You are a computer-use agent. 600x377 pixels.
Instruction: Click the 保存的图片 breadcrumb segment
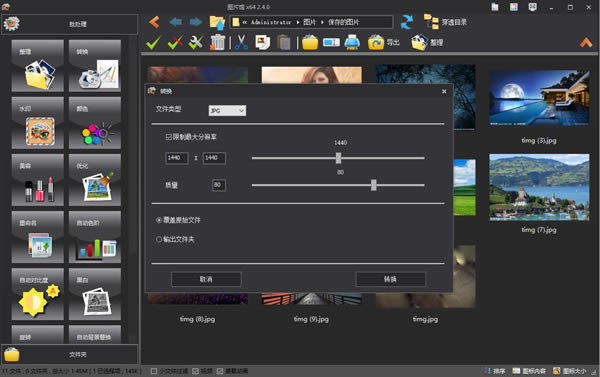click(344, 22)
